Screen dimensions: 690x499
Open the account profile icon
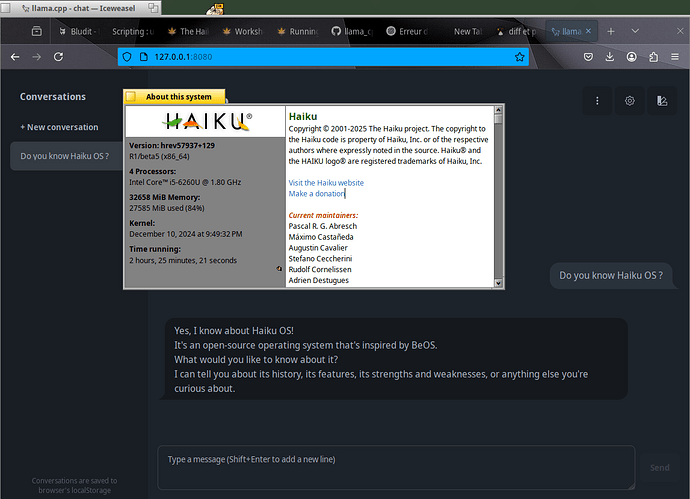click(631, 57)
